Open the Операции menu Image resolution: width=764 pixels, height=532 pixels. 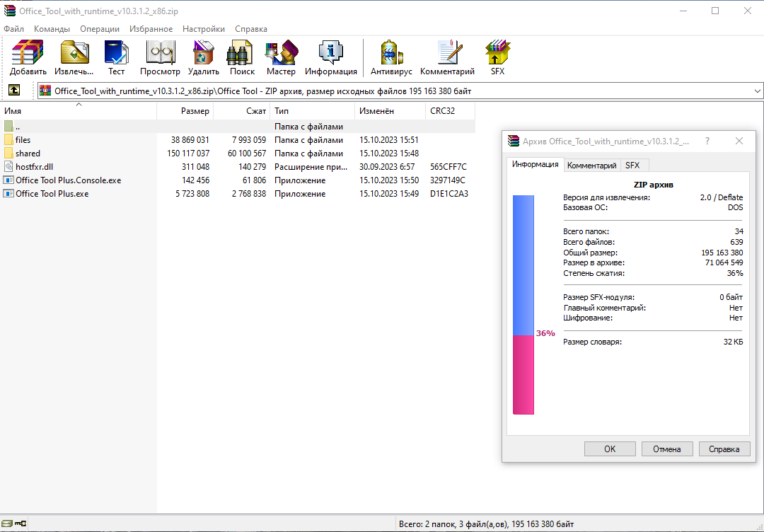tap(100, 29)
